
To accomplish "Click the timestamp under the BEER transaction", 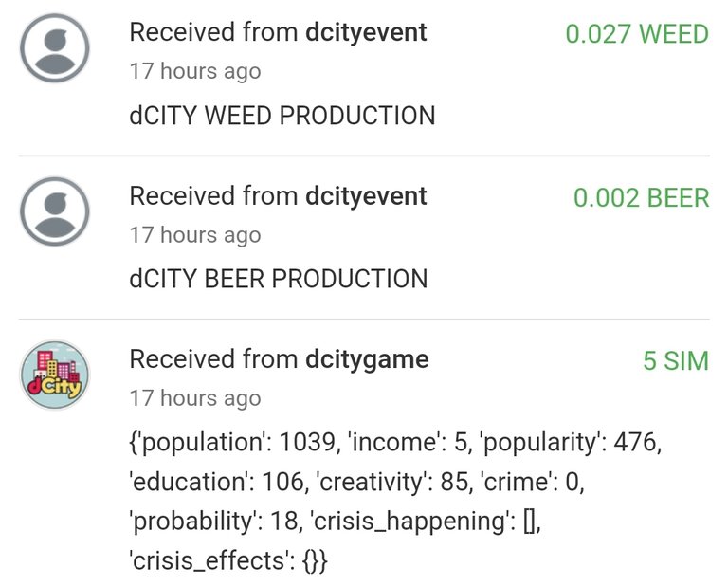I will tap(195, 235).
